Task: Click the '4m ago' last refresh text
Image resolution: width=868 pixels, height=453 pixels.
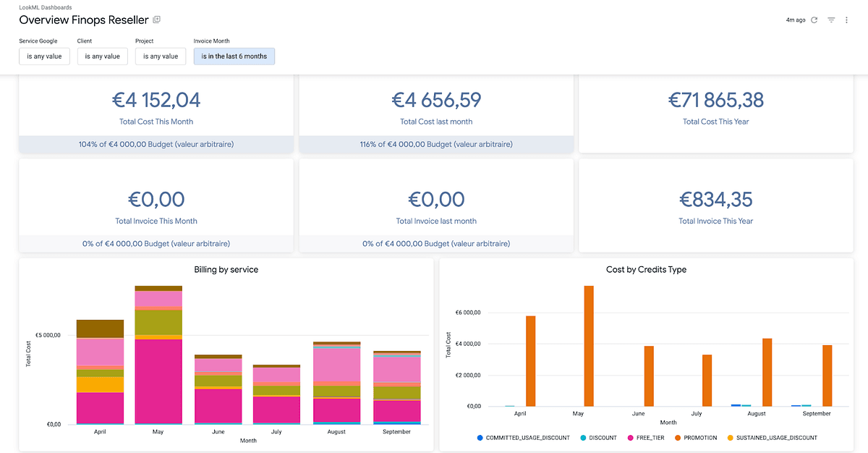Action: [x=796, y=20]
